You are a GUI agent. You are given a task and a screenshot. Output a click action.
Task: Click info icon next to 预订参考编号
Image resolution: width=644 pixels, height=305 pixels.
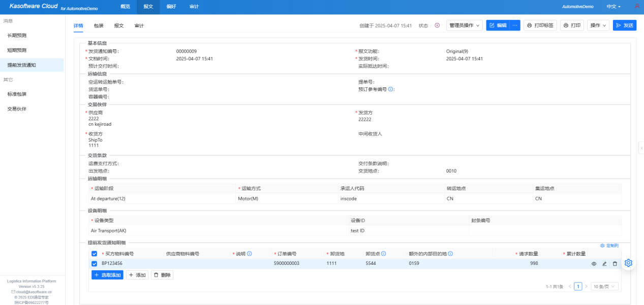pos(390,89)
